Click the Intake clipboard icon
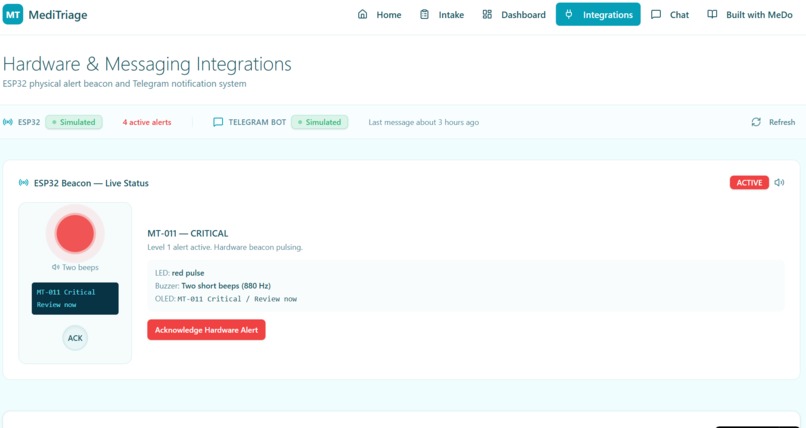 click(x=424, y=14)
